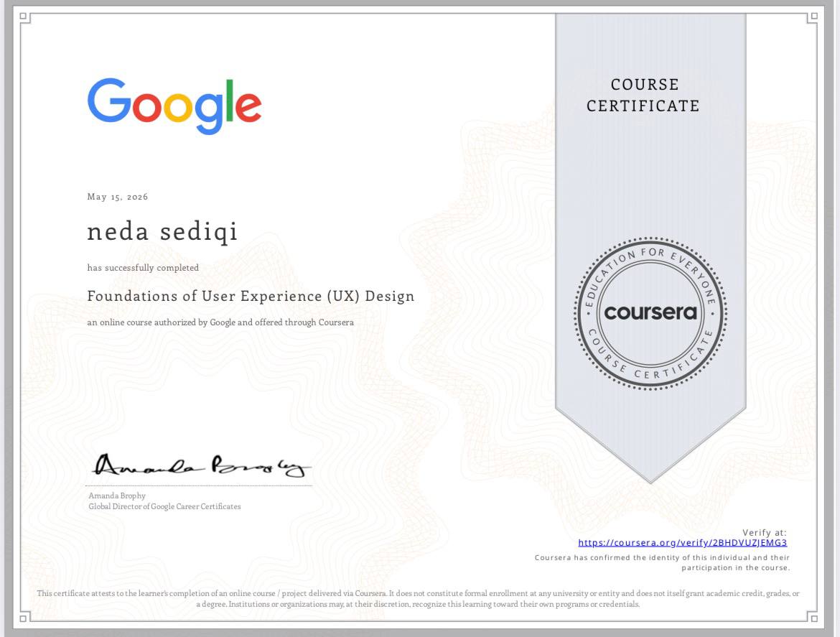The height and width of the screenshot is (637, 840).
Task: Click 'Coursera has confirmed the identity' note
Action: (x=662, y=562)
